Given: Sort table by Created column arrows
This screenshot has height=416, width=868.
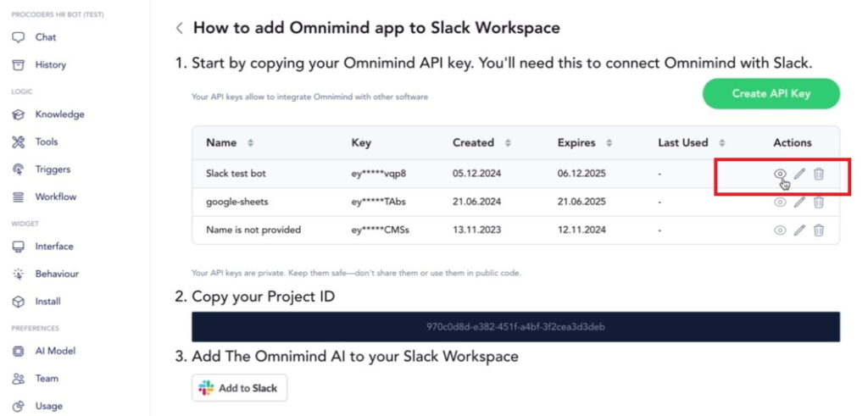Looking at the screenshot, I should tap(508, 142).
